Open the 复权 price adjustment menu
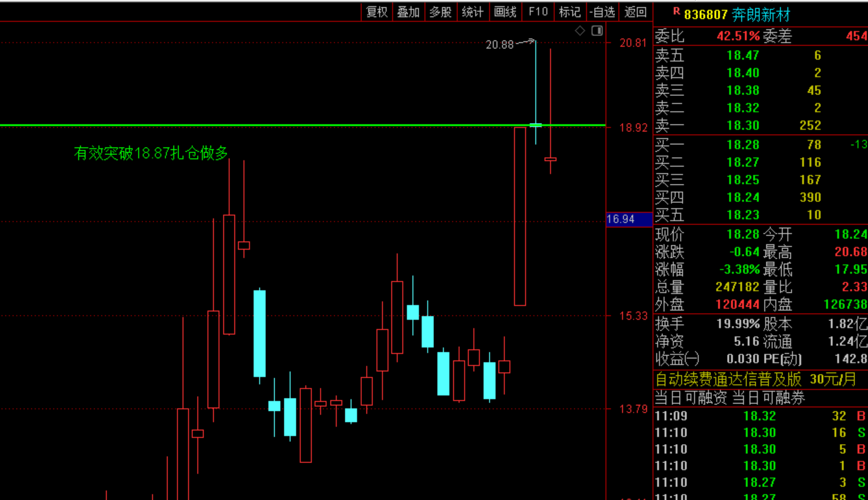Screen dimensions: 868x500 pyautogui.click(x=377, y=12)
